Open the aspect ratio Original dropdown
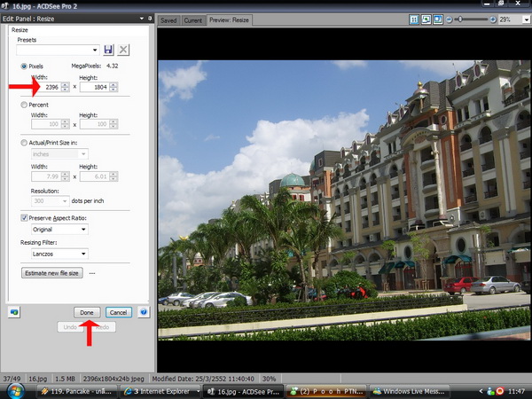Viewport: 532px width, 399px height. (59, 230)
